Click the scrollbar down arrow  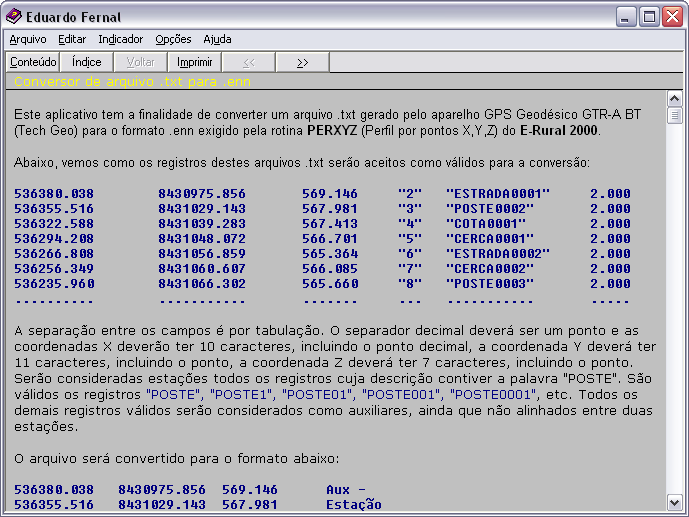675,501
